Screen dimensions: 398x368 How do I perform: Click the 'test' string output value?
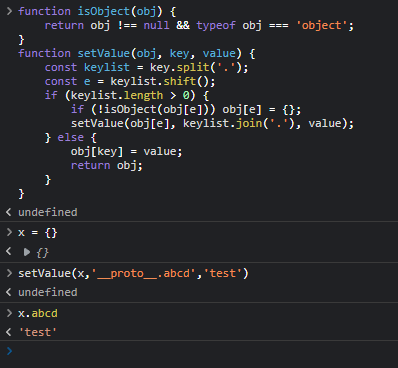(x=38, y=332)
